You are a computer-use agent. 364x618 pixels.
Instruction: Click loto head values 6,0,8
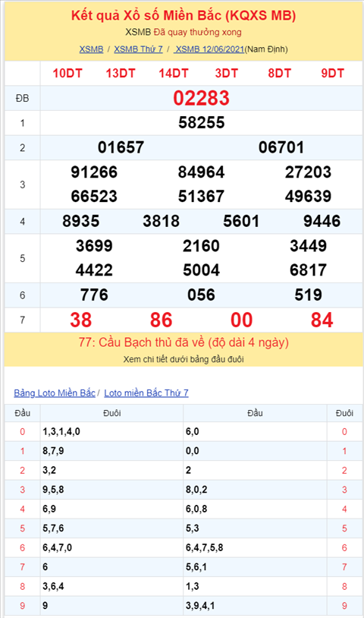196,509
